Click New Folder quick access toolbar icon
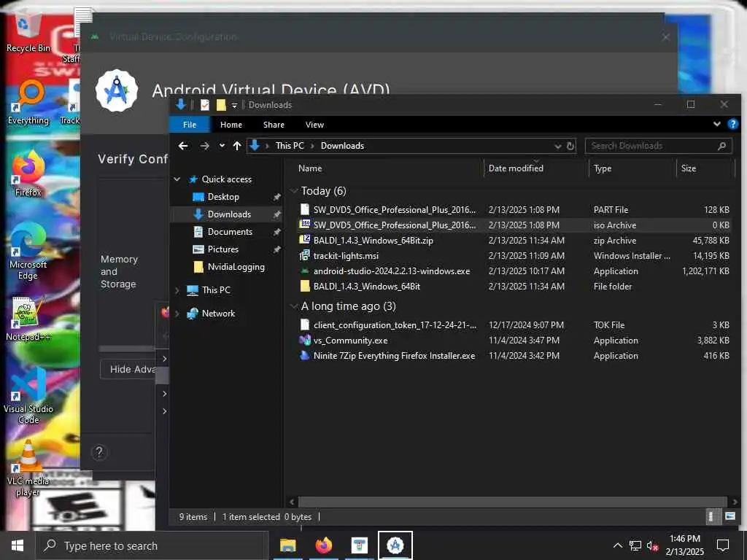 pos(221,105)
